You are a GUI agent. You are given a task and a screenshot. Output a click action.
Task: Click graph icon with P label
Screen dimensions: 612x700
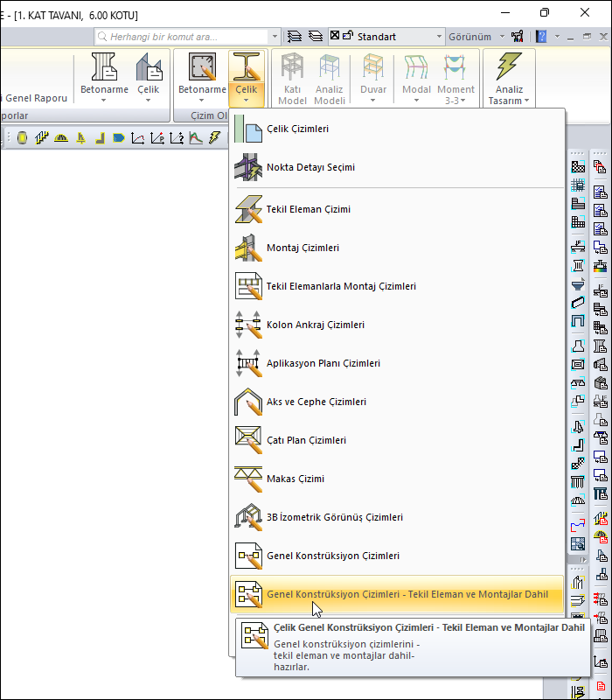click(157, 138)
